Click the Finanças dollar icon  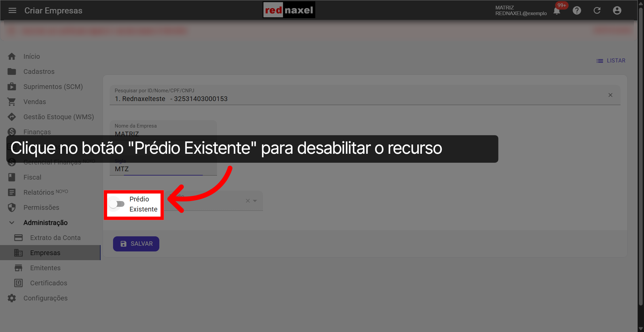12,132
